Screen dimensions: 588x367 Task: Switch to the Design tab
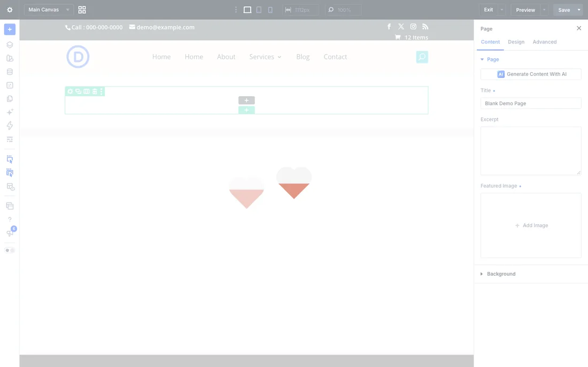tap(516, 42)
